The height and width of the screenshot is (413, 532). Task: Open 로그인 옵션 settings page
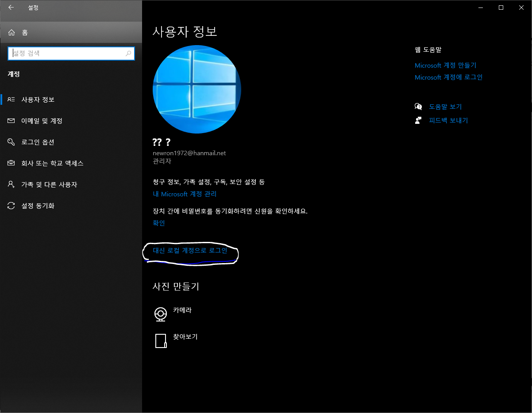pos(71,142)
